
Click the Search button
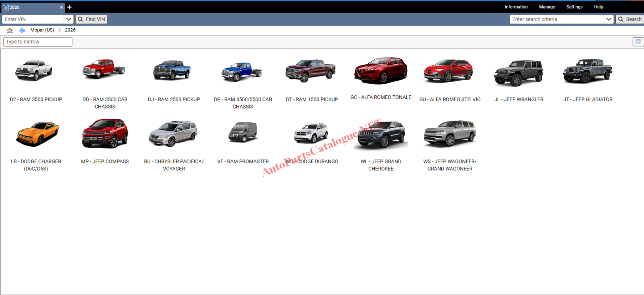pyautogui.click(x=630, y=19)
